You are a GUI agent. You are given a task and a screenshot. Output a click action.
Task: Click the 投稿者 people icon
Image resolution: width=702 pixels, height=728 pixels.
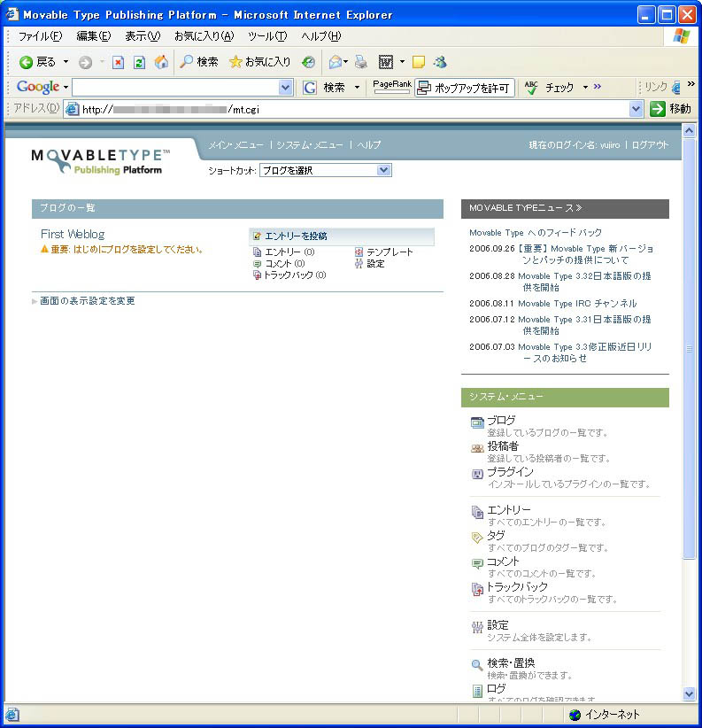[477, 448]
